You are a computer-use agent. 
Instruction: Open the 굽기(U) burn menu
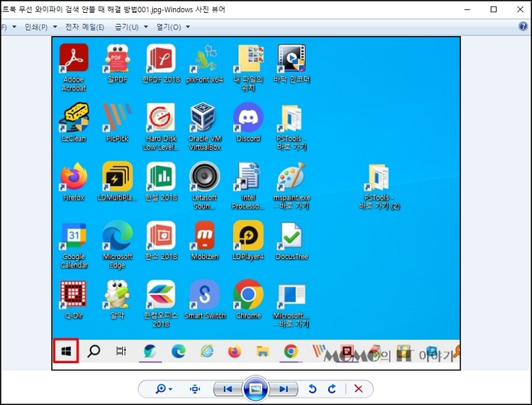[131, 27]
